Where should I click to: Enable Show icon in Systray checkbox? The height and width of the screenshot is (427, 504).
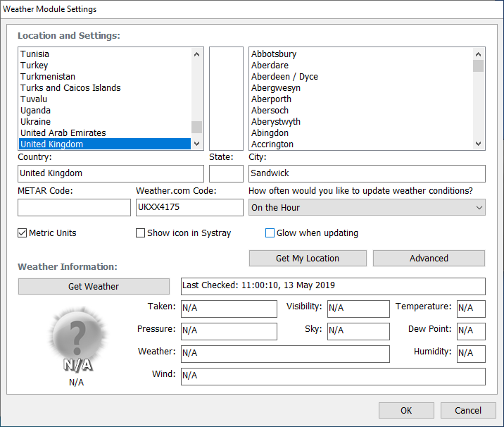point(141,233)
